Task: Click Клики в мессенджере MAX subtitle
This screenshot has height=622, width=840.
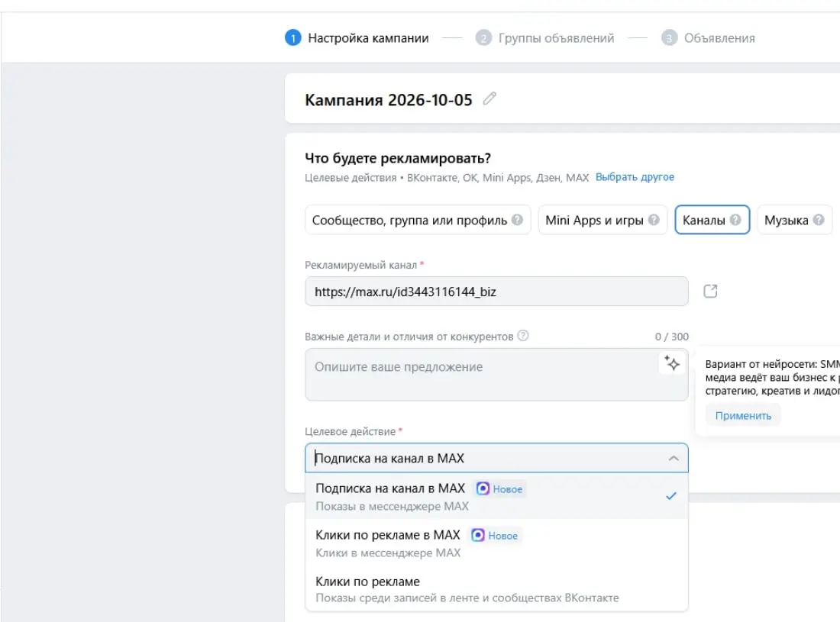Action: coord(388,553)
